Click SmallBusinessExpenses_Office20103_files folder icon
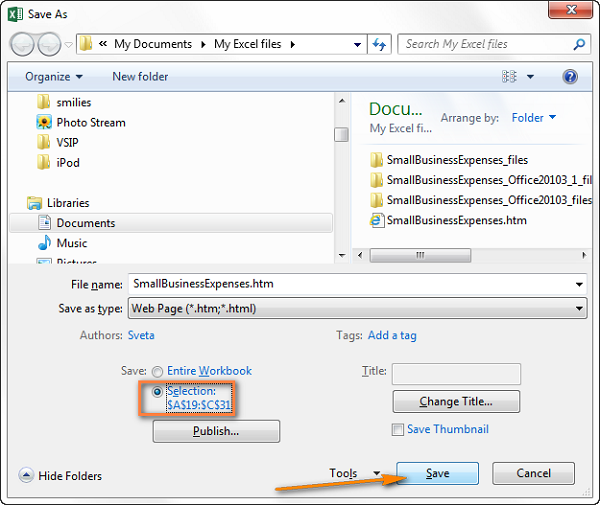Screen dimensions: 600x505 [x=376, y=200]
